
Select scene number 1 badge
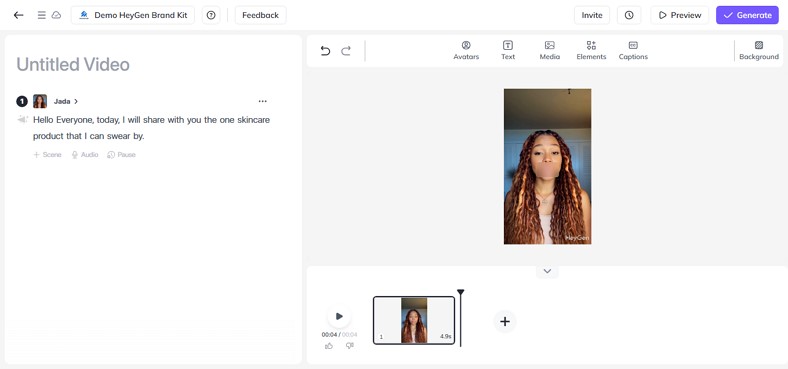(x=22, y=102)
